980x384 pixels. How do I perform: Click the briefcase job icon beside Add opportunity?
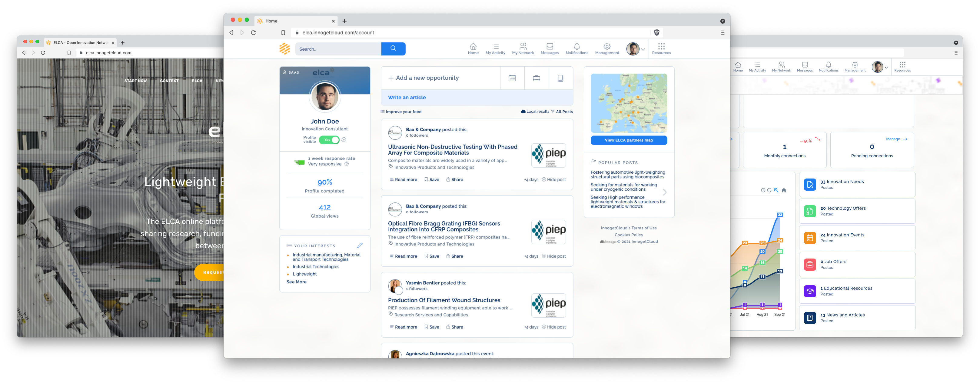[x=537, y=78]
